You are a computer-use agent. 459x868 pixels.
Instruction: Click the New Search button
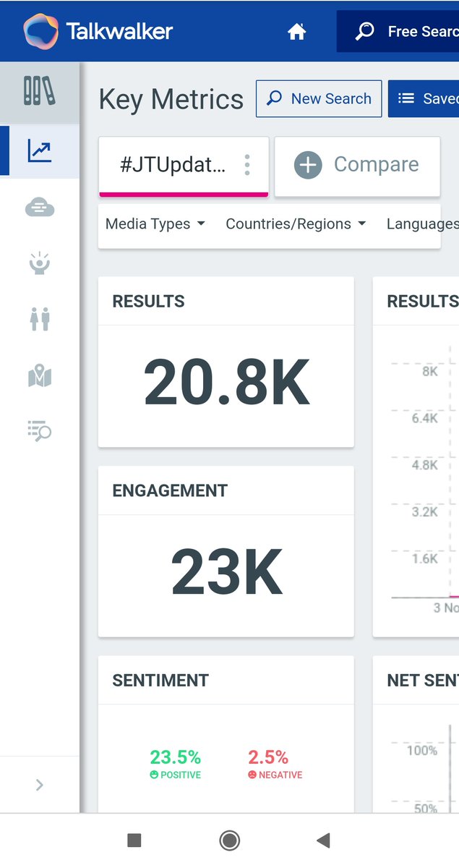click(319, 99)
